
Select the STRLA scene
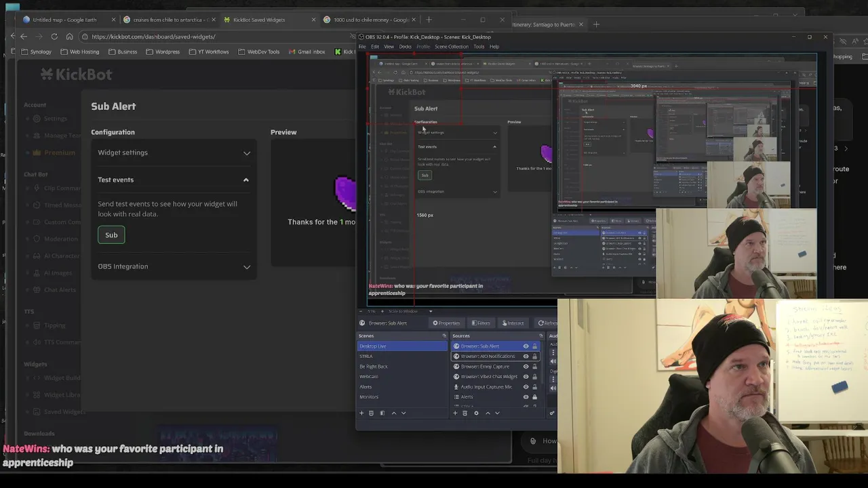[402, 357]
